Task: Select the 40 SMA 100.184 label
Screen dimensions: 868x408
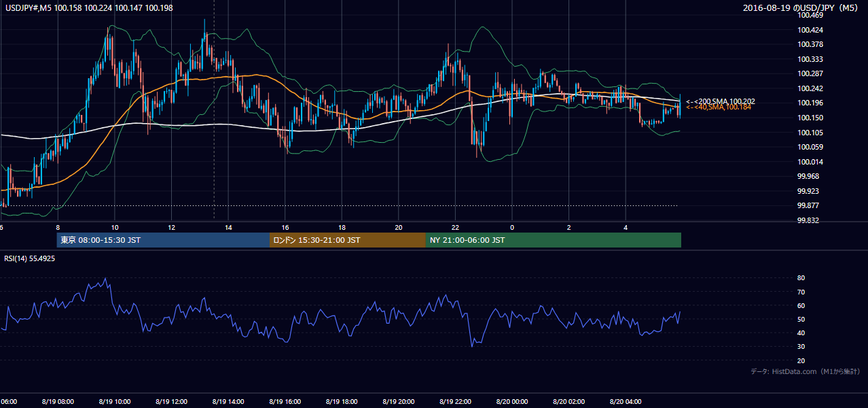Action: click(718, 107)
